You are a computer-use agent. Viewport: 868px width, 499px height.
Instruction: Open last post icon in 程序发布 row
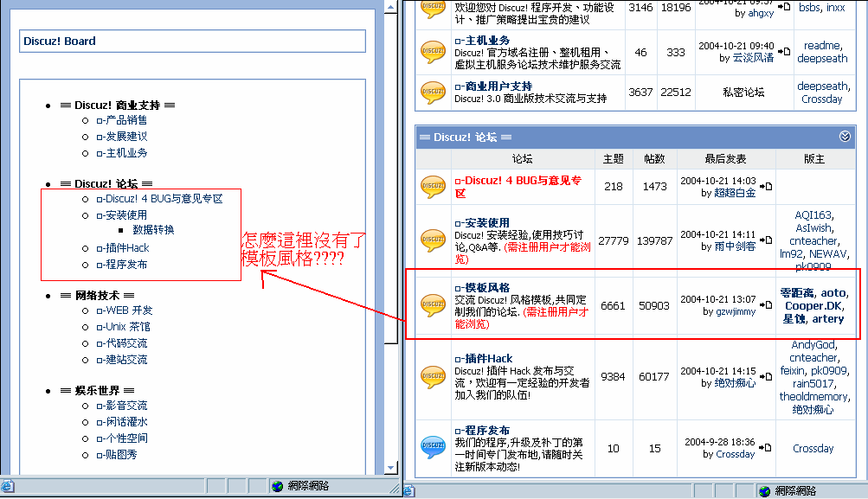[x=766, y=447]
